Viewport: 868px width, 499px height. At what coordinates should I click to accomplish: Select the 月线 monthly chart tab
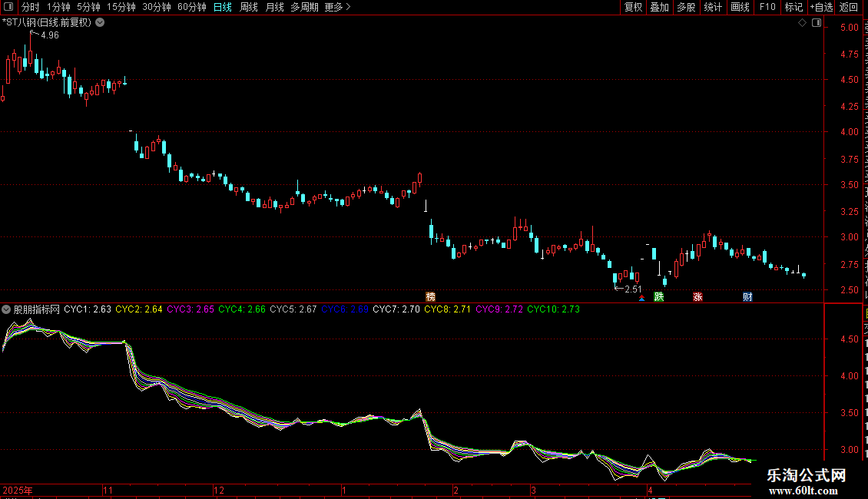click(x=274, y=7)
